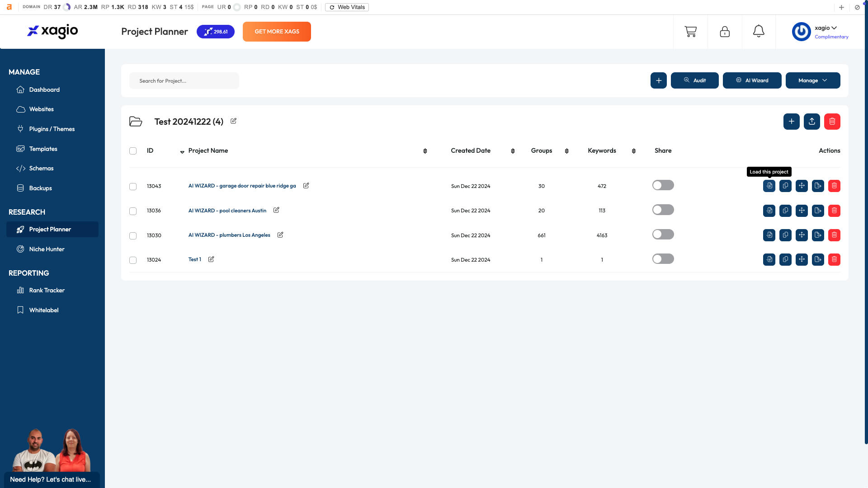Image resolution: width=868 pixels, height=488 pixels.
Task: Sort by Created Date column
Action: tap(513, 151)
